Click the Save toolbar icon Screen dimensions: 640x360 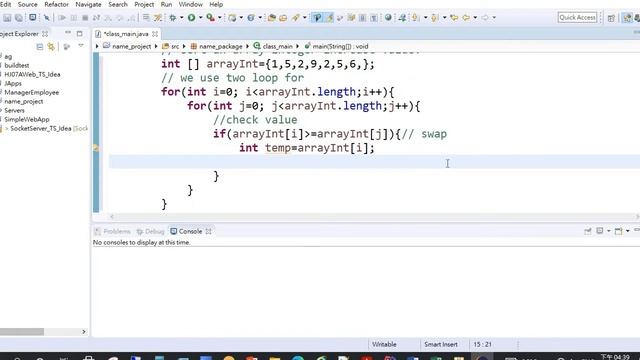(x=7, y=18)
